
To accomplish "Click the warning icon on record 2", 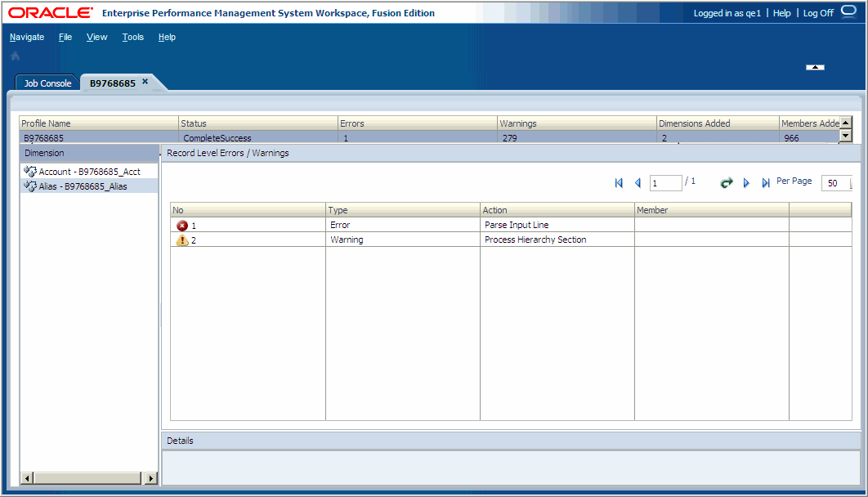I will click(181, 240).
